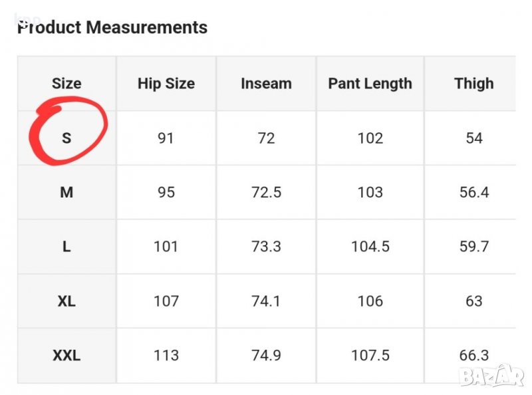
Task: Choose the M size row label
Action: tap(66, 192)
